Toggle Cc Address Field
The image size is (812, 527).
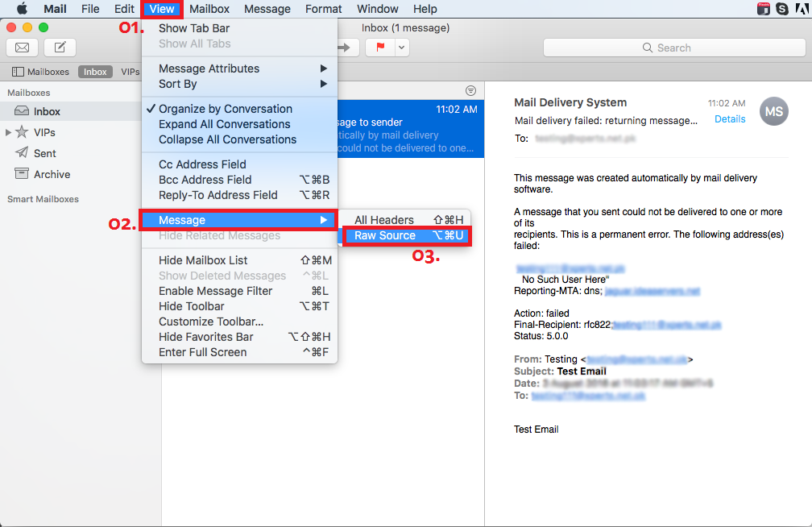coord(239,164)
